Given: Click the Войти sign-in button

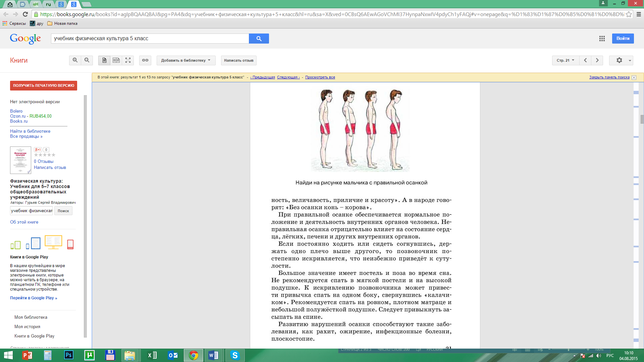Looking at the screenshot, I should tap(623, 39).
